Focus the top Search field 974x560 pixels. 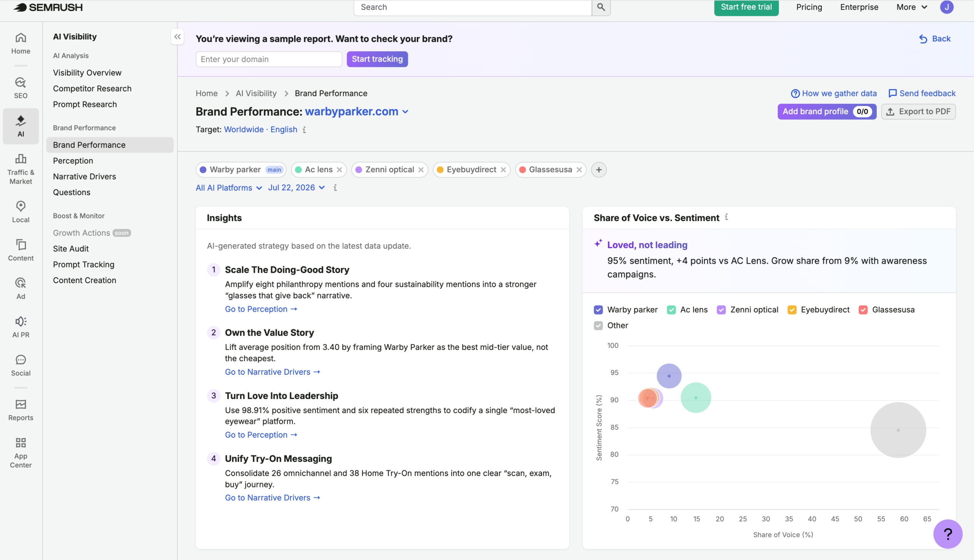(x=473, y=7)
